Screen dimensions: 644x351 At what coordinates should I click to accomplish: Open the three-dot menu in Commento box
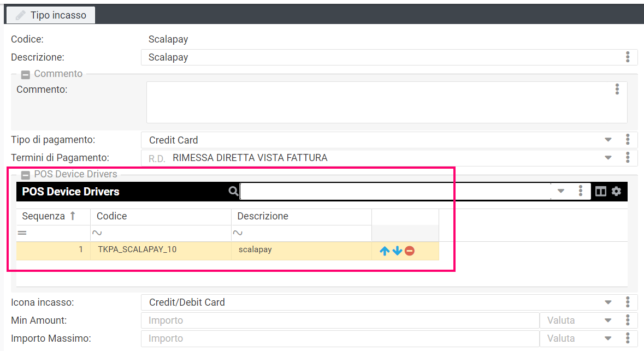click(617, 90)
